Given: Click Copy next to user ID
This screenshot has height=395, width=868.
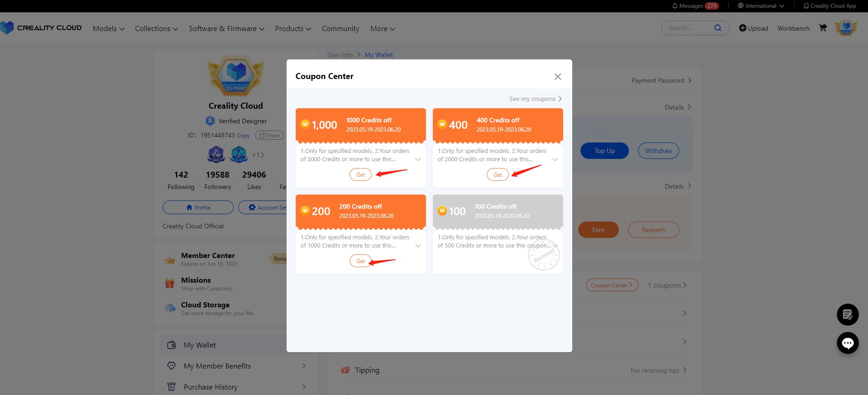Looking at the screenshot, I should [x=243, y=136].
